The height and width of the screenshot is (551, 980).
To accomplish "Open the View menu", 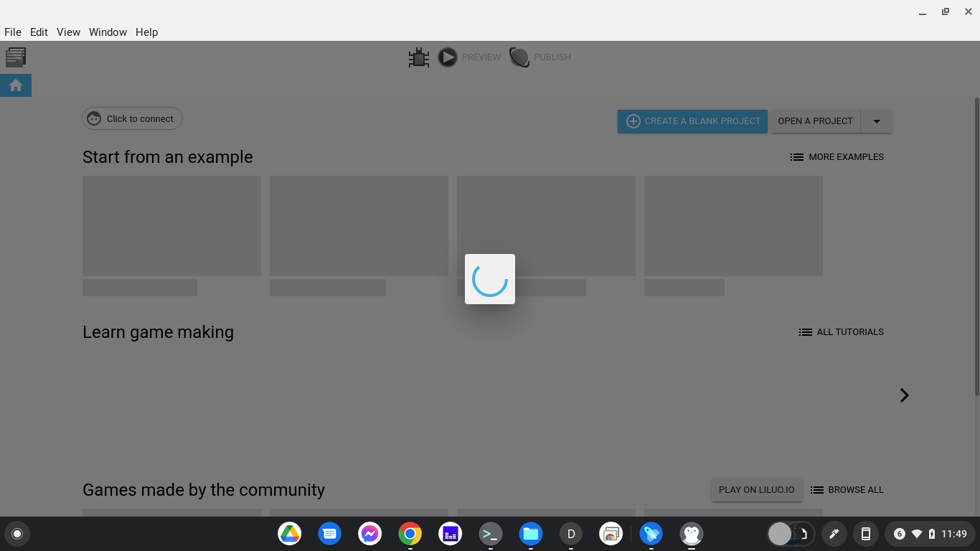I will pyautogui.click(x=68, y=32).
